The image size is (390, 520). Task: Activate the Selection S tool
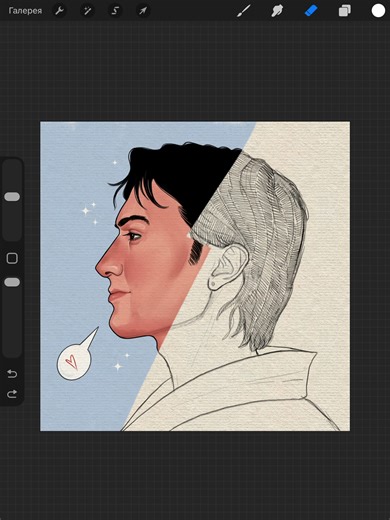(x=115, y=11)
